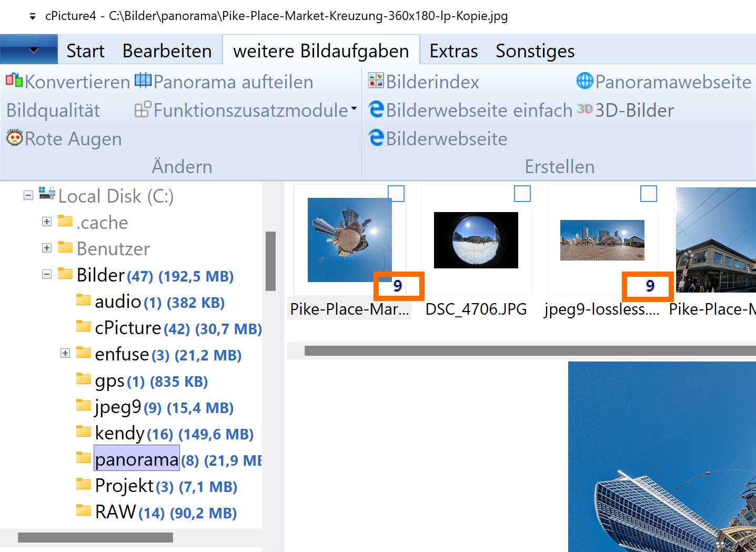Image resolution: width=756 pixels, height=552 pixels.
Task: Click the 3D-Bilder icon
Action: pos(584,109)
